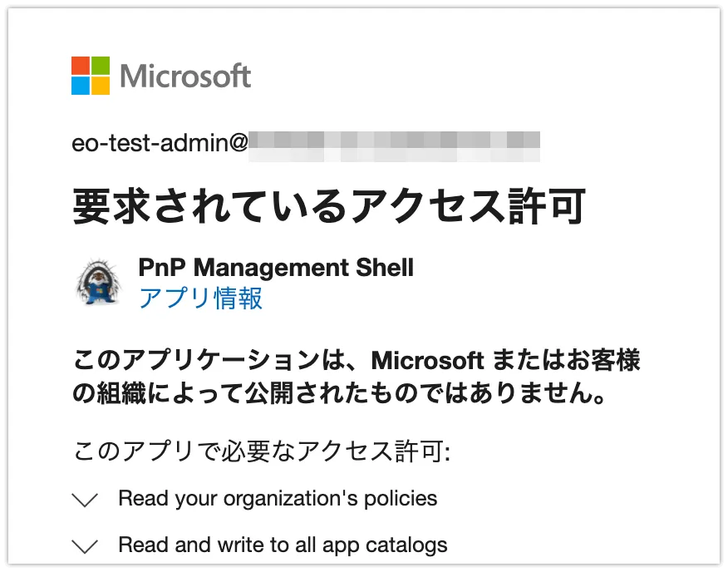Click the eo-test-admin account address
The width and height of the screenshot is (728, 572).
[160, 143]
